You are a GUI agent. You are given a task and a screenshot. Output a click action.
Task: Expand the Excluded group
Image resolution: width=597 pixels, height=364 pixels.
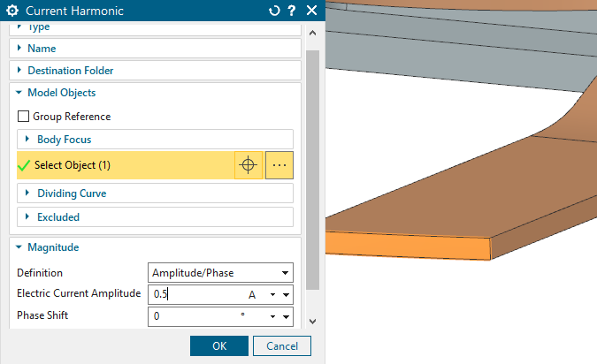57,217
